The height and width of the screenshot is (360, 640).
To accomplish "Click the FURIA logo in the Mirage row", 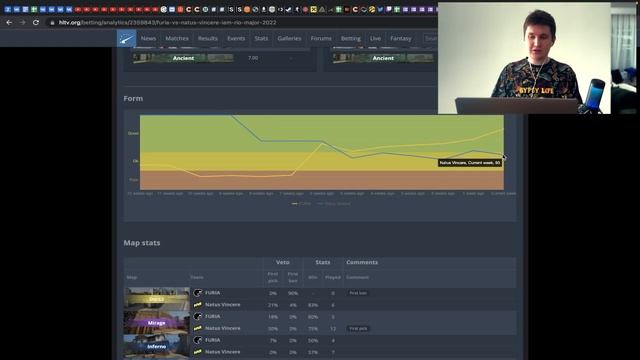I will (x=198, y=316).
